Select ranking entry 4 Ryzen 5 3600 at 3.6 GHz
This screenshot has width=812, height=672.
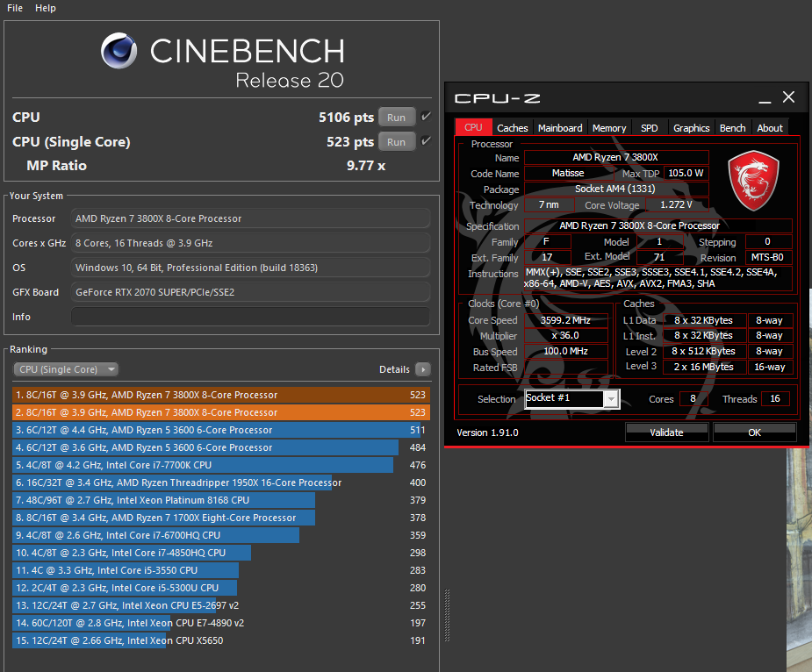pyautogui.click(x=221, y=447)
